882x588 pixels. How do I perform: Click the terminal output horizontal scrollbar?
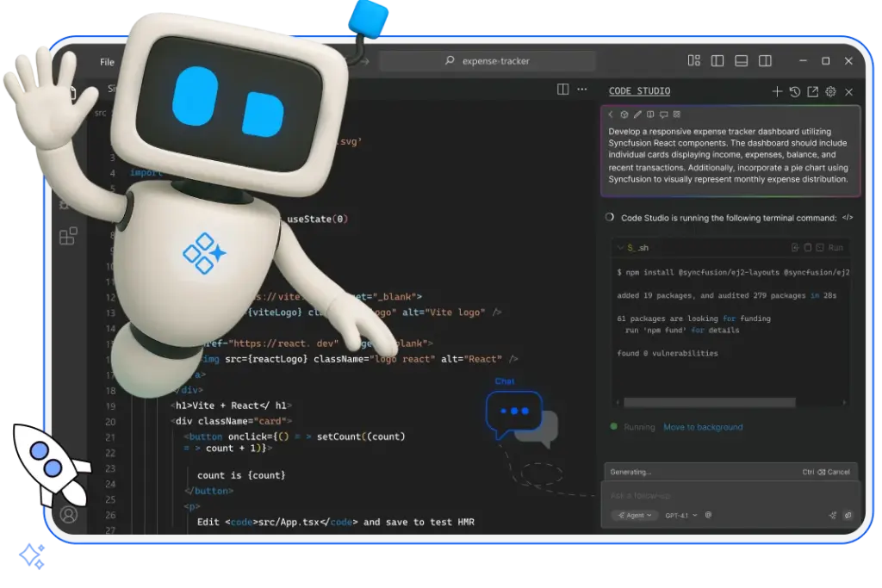click(710, 402)
